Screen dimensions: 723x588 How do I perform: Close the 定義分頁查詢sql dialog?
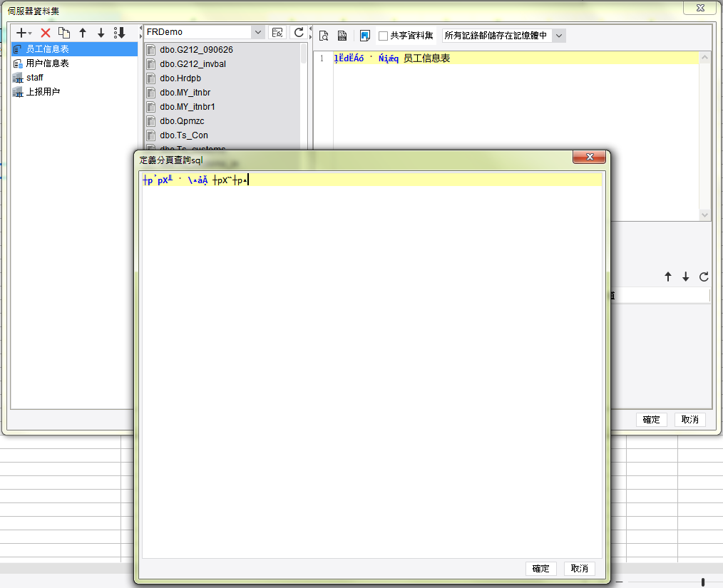589,158
